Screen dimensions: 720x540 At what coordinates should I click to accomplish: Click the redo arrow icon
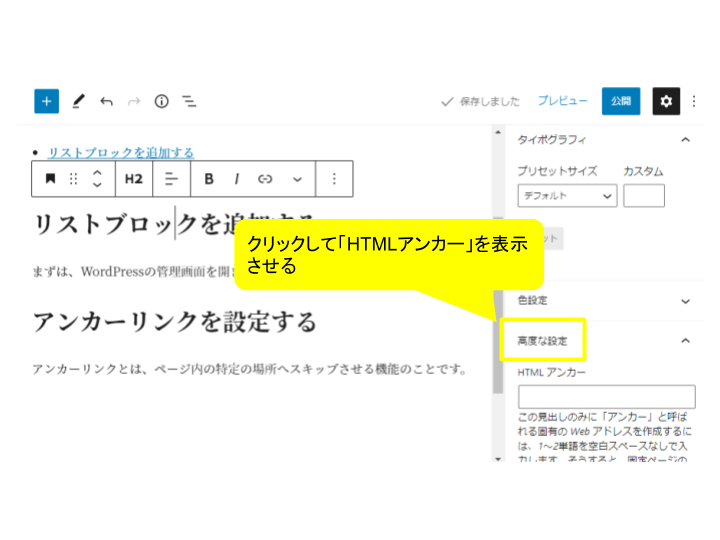134,101
